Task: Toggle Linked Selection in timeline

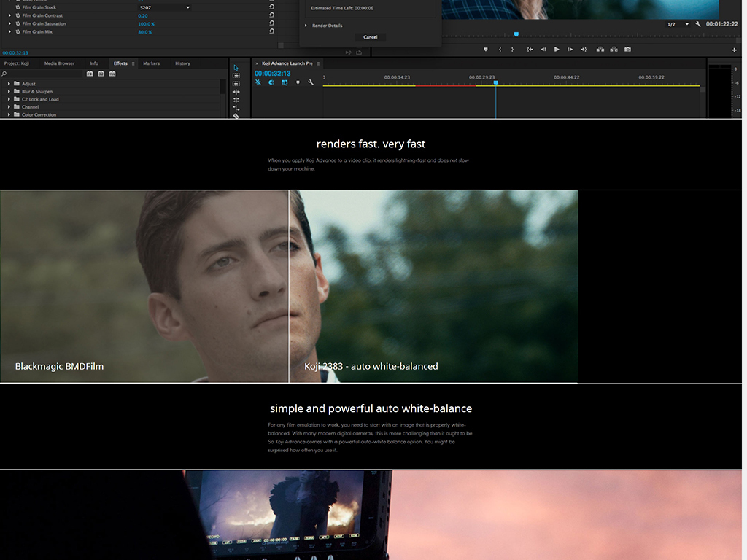Action: point(285,82)
